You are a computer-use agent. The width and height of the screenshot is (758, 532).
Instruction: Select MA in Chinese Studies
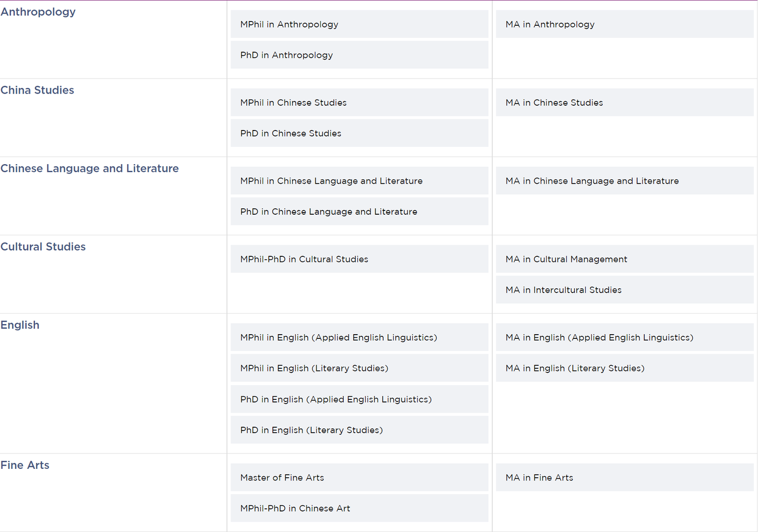(x=625, y=103)
